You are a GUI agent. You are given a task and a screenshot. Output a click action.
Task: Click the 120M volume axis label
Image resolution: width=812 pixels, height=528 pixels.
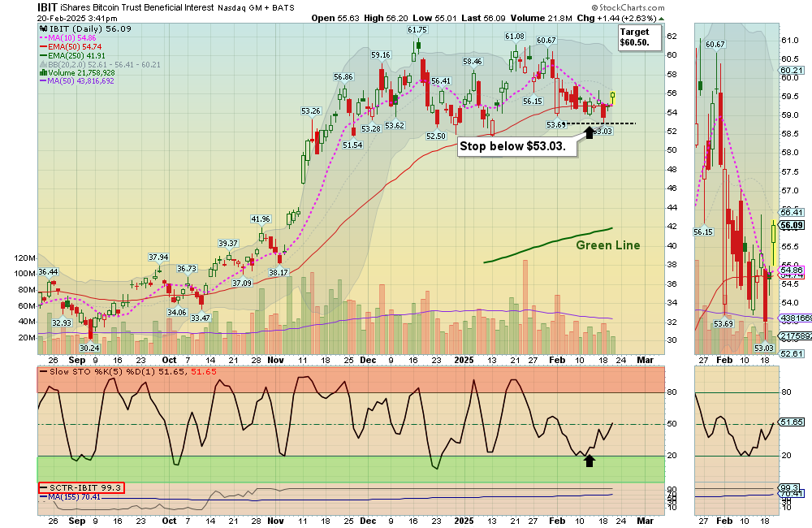25,258
